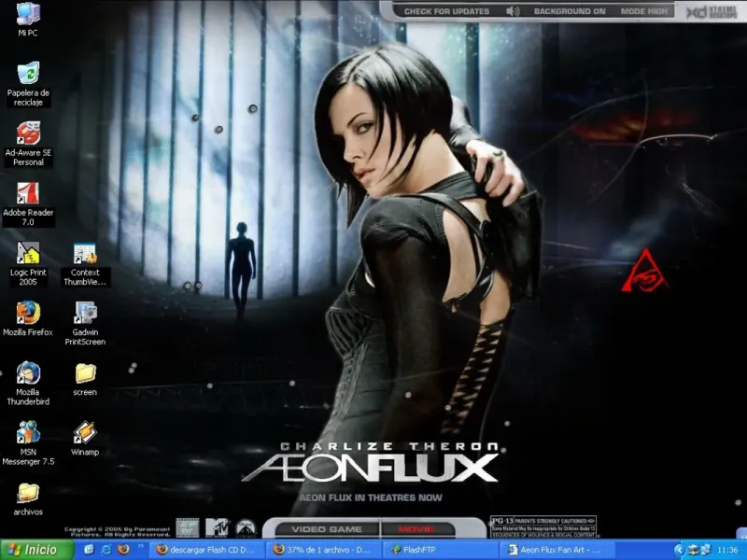
Task: Select the archivos folder icon
Action: click(x=28, y=499)
